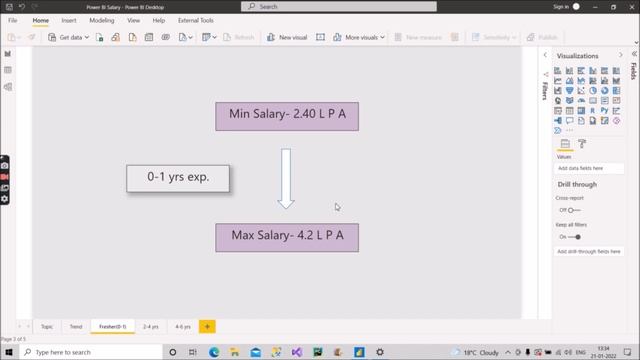Switch to Data view in left sidebar
Image resolution: width=640 pixels, height=360 pixels.
(x=8, y=70)
